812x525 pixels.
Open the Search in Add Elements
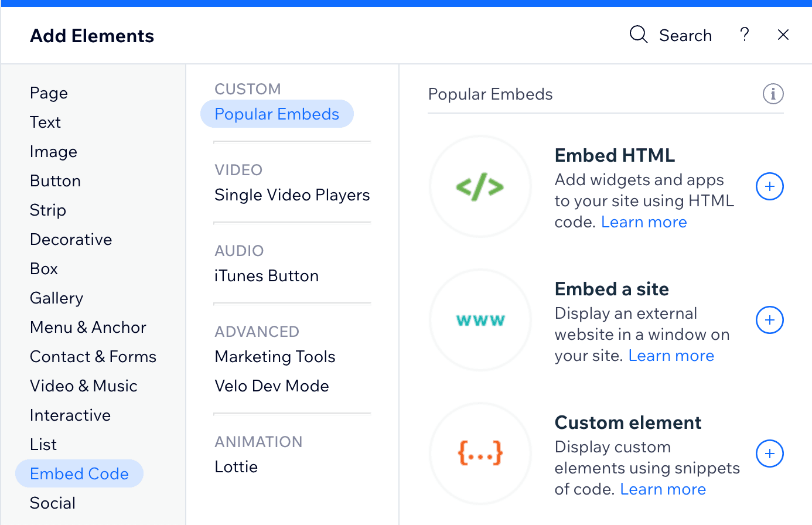coord(670,35)
